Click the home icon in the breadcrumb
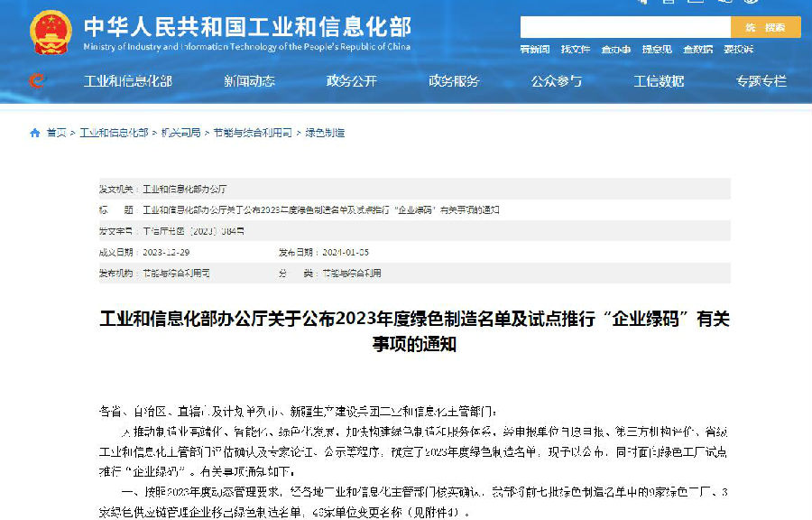The width and height of the screenshot is (812, 520). coord(34,132)
